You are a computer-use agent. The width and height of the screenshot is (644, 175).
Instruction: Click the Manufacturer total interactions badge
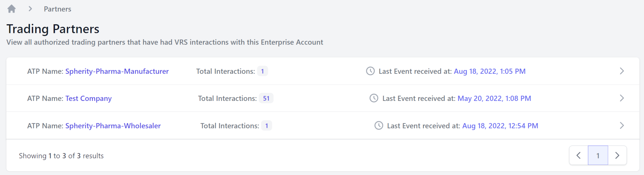[x=263, y=71]
